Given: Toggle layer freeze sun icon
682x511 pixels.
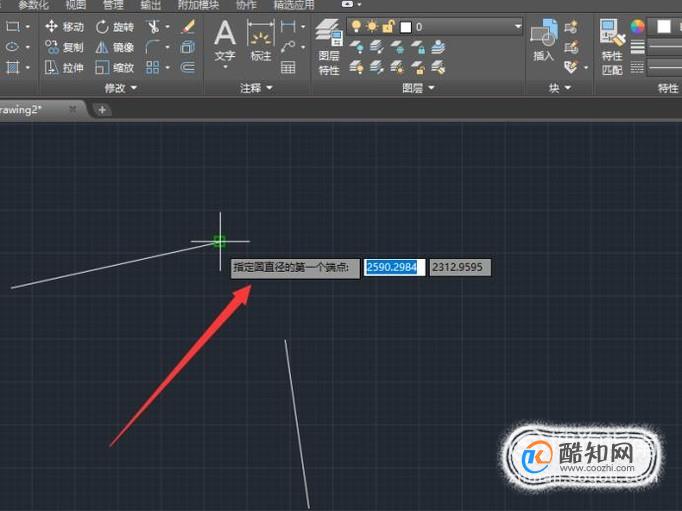Looking at the screenshot, I should click(x=372, y=27).
